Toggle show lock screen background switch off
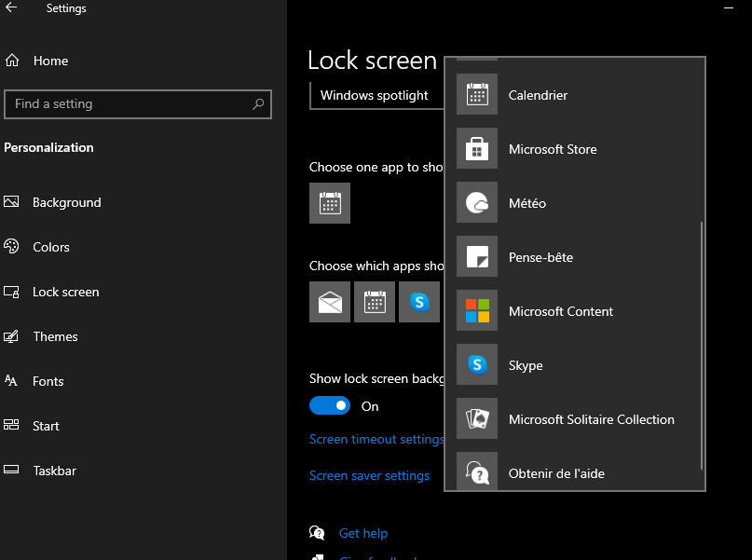752x560 pixels. (x=330, y=406)
